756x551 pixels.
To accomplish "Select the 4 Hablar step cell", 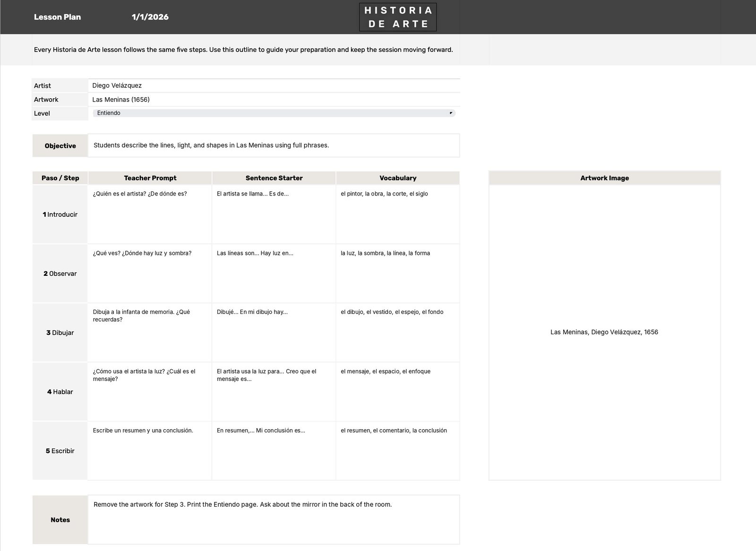I will coord(60,391).
